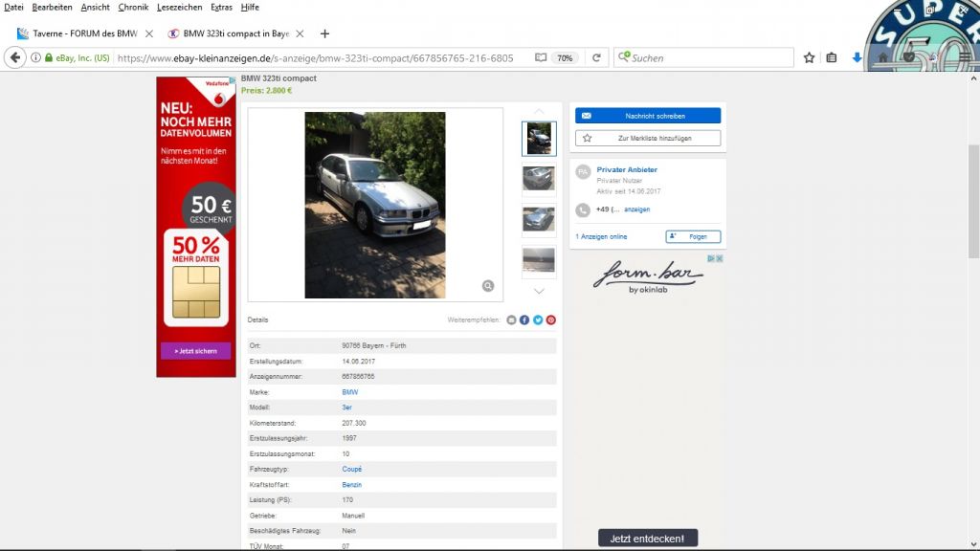Click the scrollbar up arrow

click(973, 78)
